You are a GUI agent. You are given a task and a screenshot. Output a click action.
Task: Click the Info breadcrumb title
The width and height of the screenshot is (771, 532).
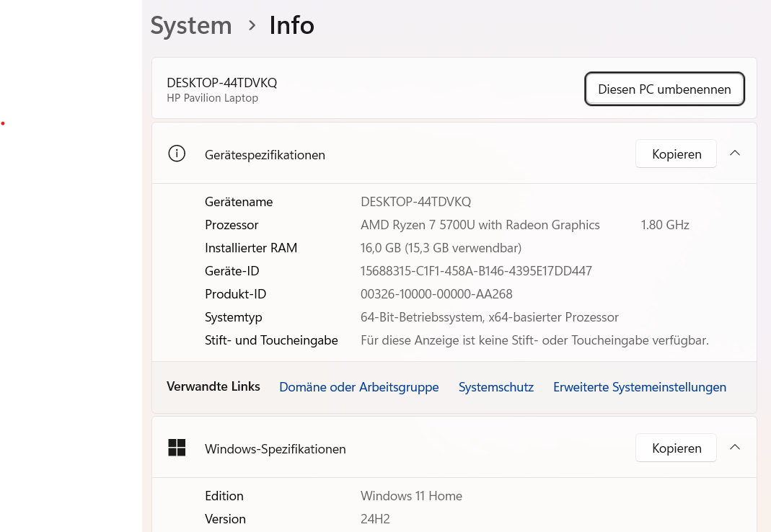[291, 25]
